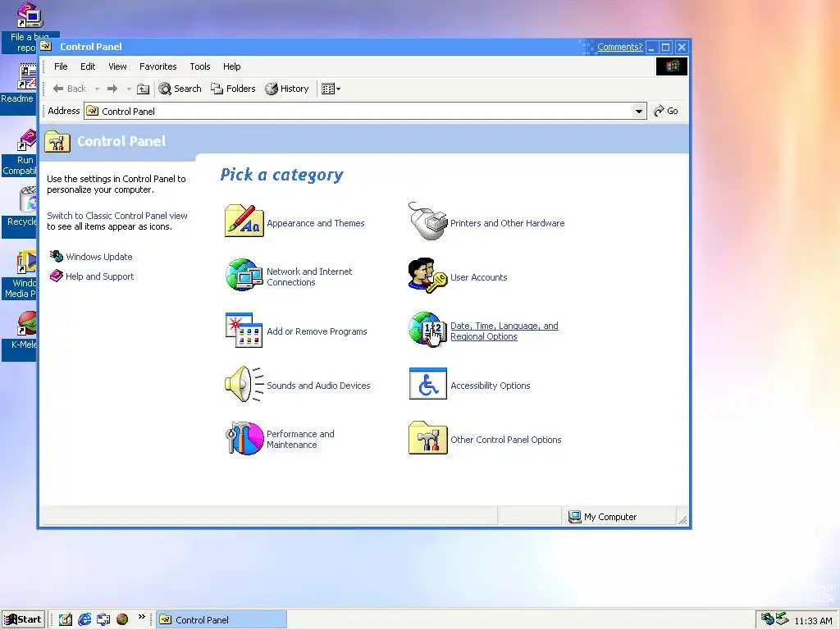Open the Network and Internet Connections icon
The image size is (840, 630).
[x=244, y=275]
